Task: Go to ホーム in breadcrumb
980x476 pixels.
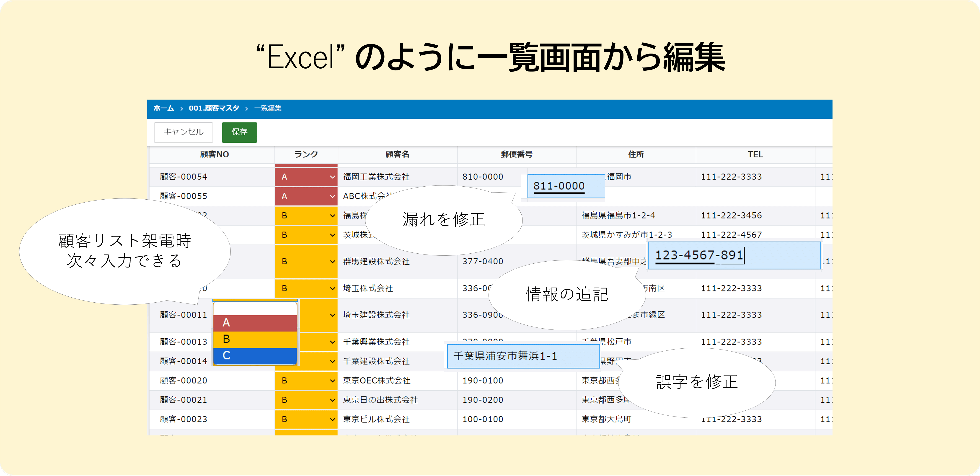Action: tap(164, 108)
